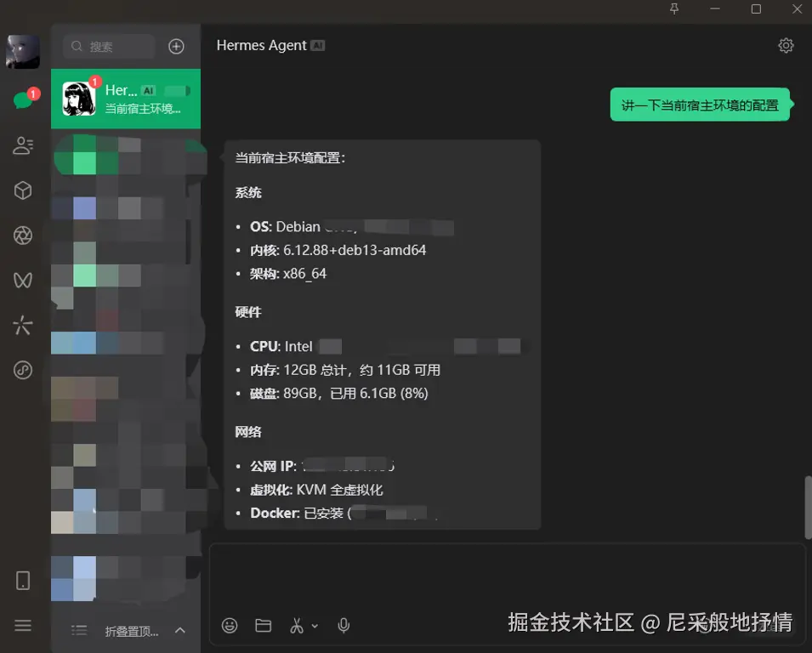
Task: Collapse pinned chats with chevron arrow
Action: [x=180, y=630]
